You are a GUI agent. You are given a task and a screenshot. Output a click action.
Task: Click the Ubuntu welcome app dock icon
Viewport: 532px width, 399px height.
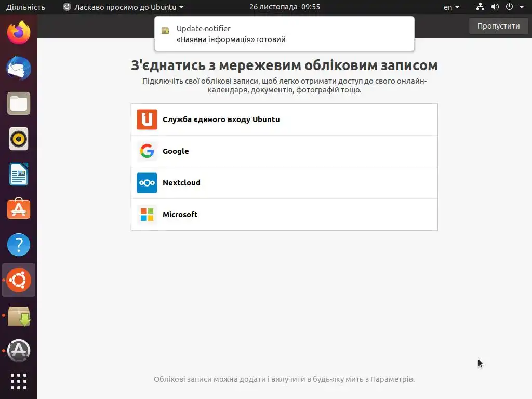pyautogui.click(x=19, y=280)
